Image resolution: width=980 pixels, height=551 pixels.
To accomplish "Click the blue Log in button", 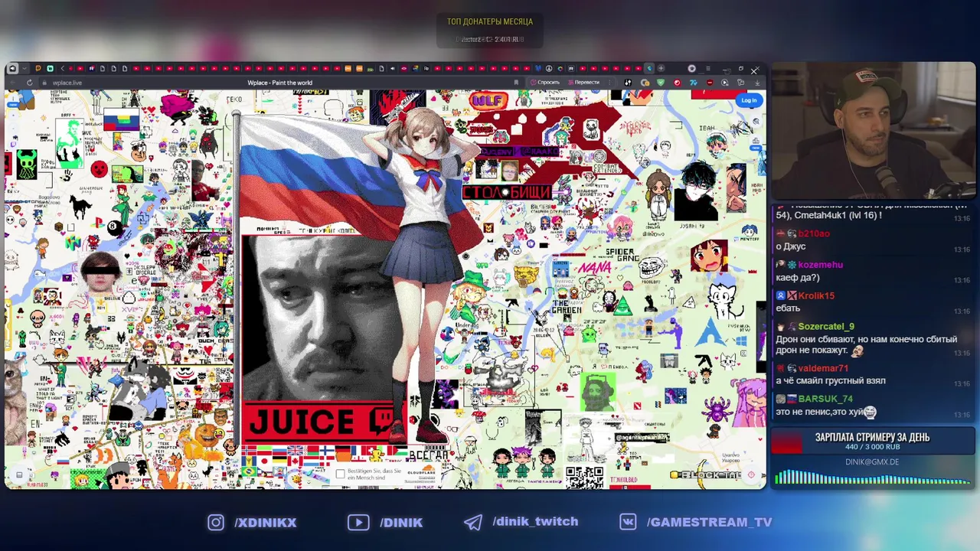I will point(749,100).
